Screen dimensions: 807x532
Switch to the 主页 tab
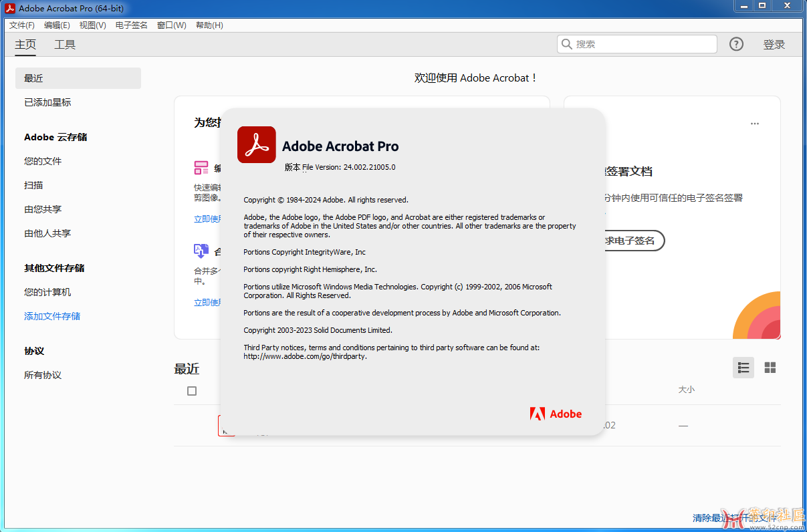(25, 45)
